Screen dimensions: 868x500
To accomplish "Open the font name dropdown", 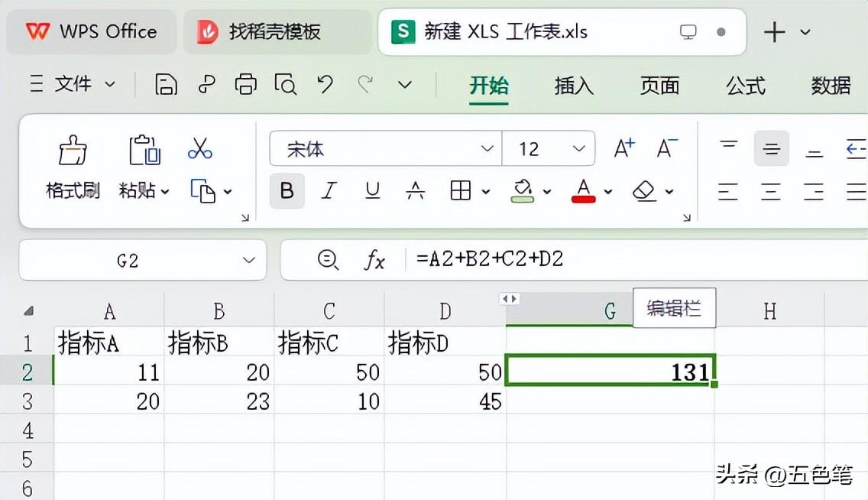I will coord(487,148).
